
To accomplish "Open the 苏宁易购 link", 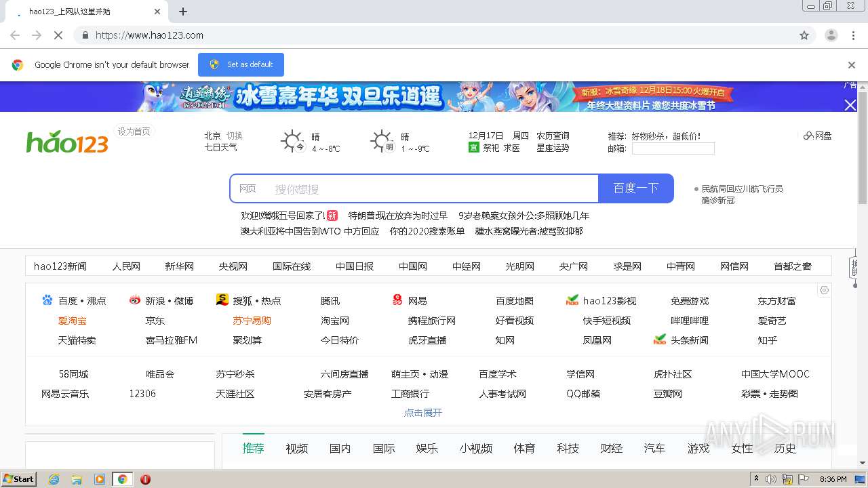I will 252,321.
